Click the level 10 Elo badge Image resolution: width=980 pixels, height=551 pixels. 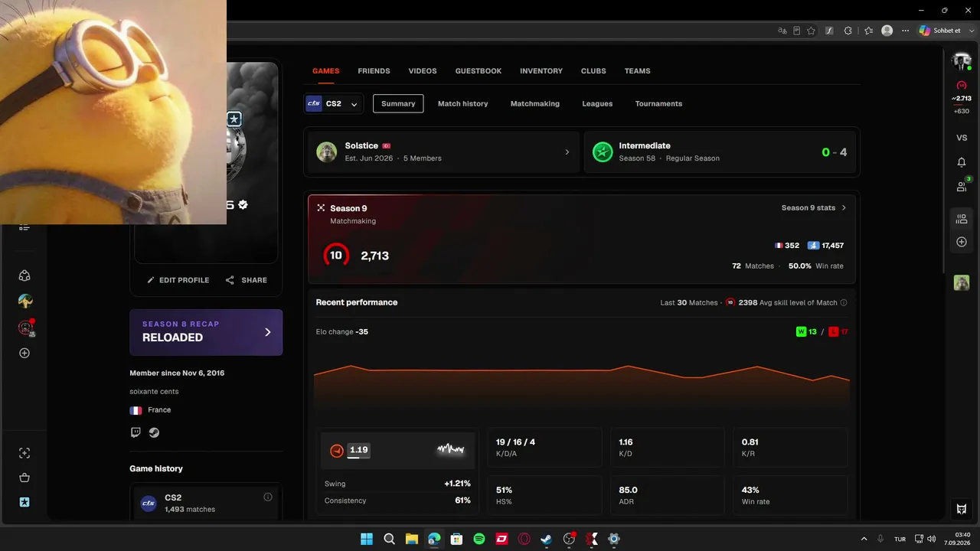tap(336, 256)
